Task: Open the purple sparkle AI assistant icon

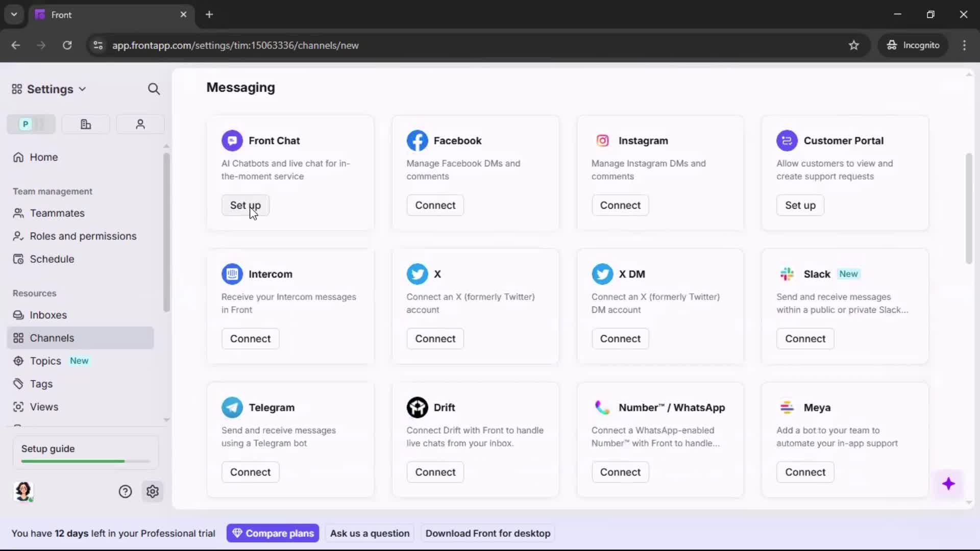Action: pyautogui.click(x=948, y=484)
